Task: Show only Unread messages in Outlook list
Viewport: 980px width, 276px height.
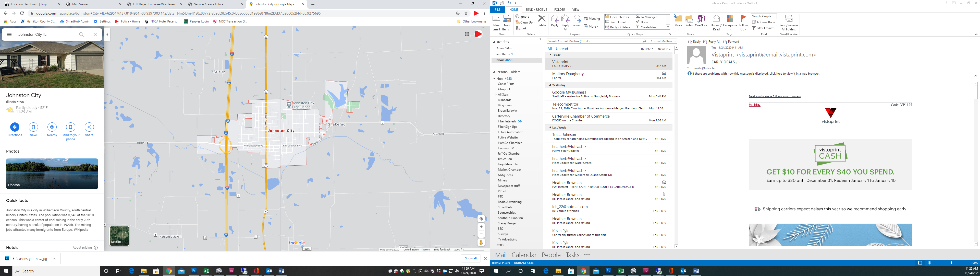Action: 561,49
